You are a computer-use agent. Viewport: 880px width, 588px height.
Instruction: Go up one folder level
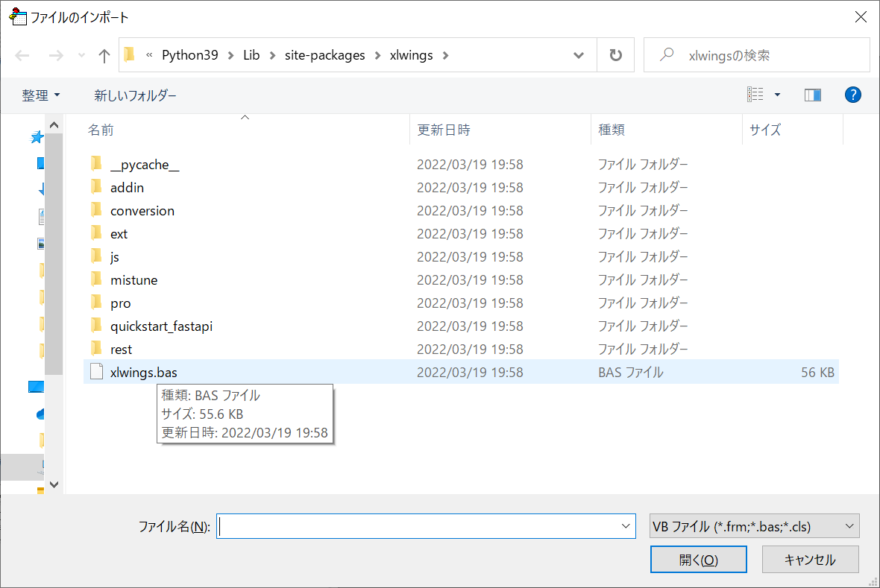[104, 56]
